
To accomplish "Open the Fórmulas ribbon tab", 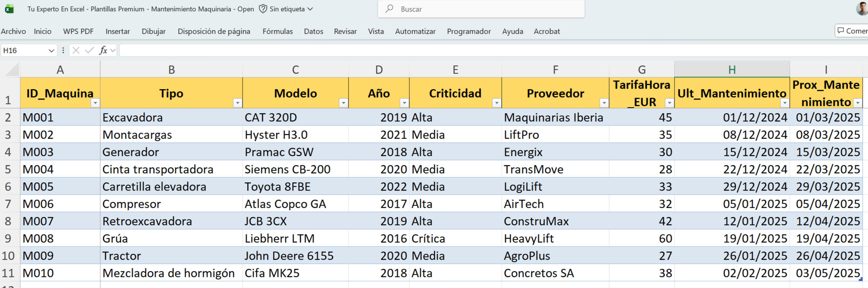I will (x=278, y=32).
